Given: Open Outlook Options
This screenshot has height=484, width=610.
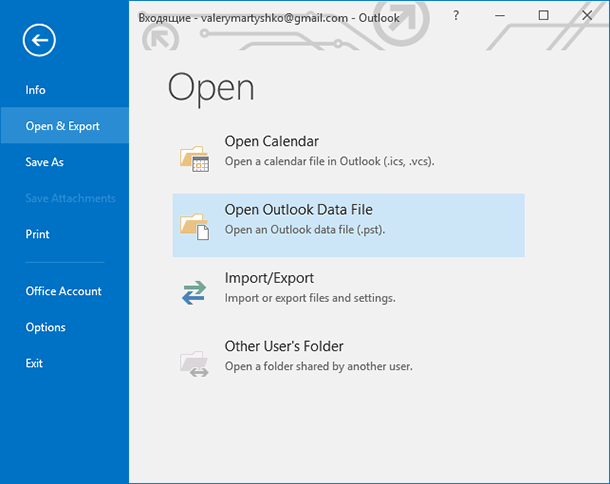Looking at the screenshot, I should click(46, 327).
